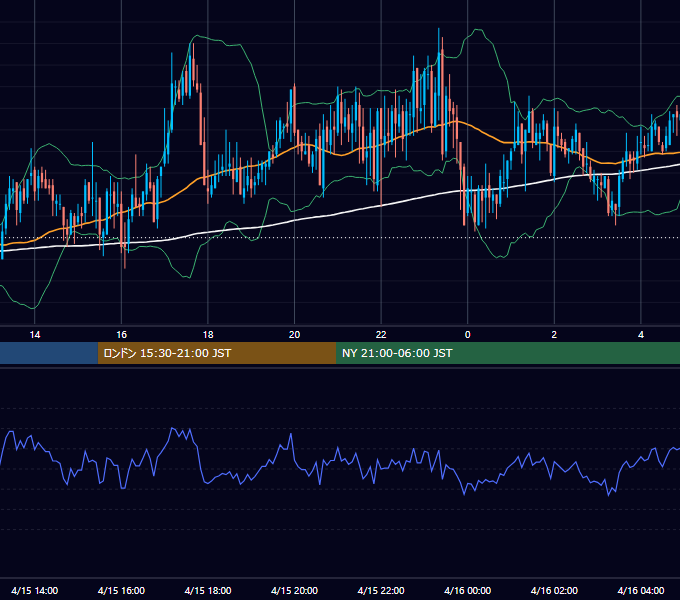
Task: Click the 4/15 16:00 time label
Action: coord(121,590)
